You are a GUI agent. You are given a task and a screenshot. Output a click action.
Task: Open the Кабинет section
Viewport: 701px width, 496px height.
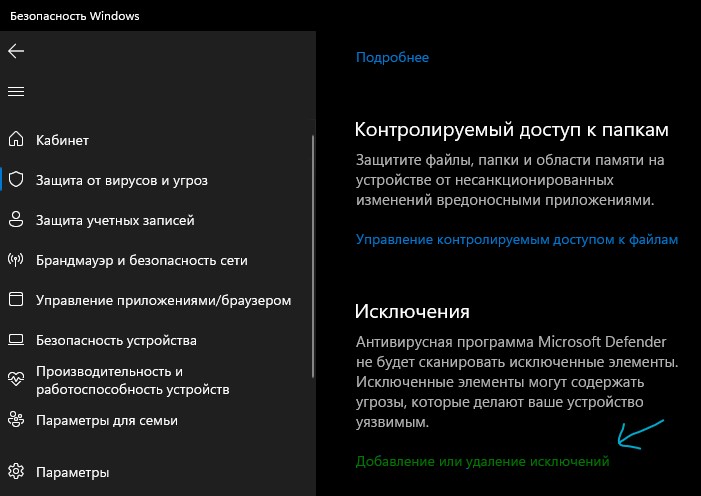[x=62, y=140]
